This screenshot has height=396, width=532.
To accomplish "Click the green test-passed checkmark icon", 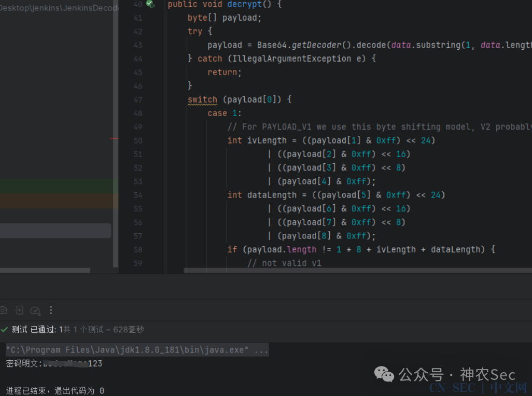I will pyautogui.click(x=4, y=330).
